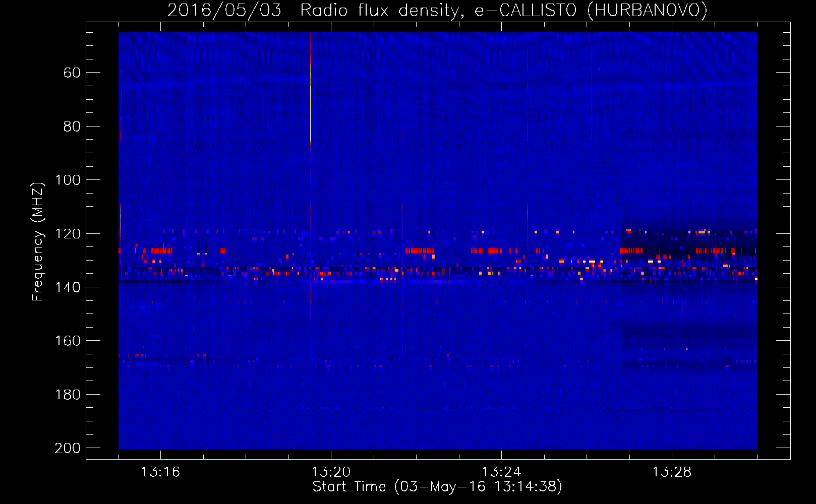
Task: Click the 'Start Time (03-May-16 13:14:38)' axis label
Action: 437,487
